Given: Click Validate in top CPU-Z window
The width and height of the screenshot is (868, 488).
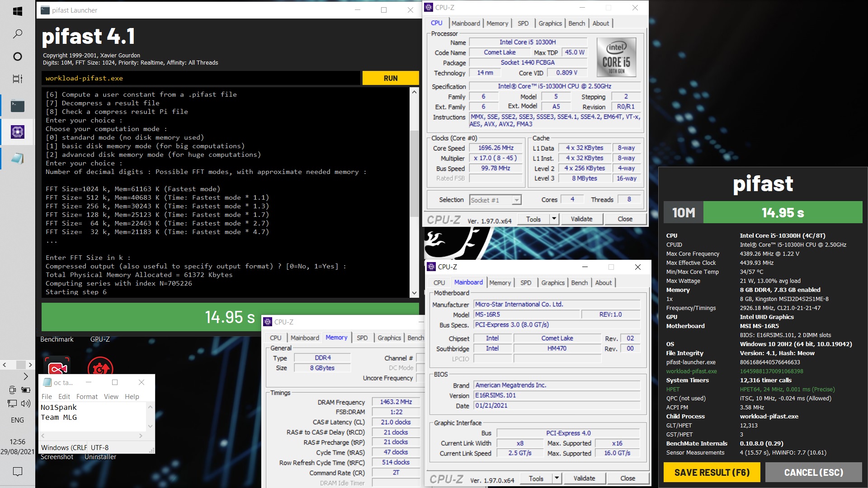Looking at the screenshot, I should pyautogui.click(x=581, y=219).
